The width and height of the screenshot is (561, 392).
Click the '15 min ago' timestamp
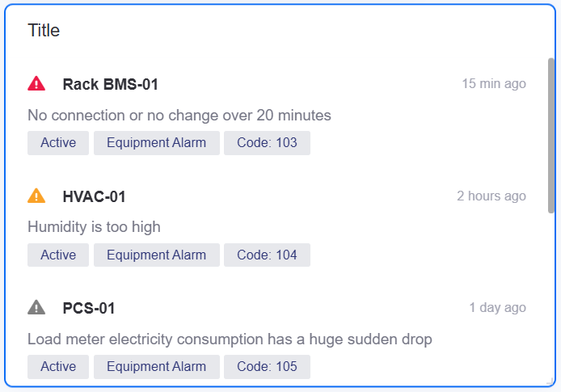click(494, 84)
